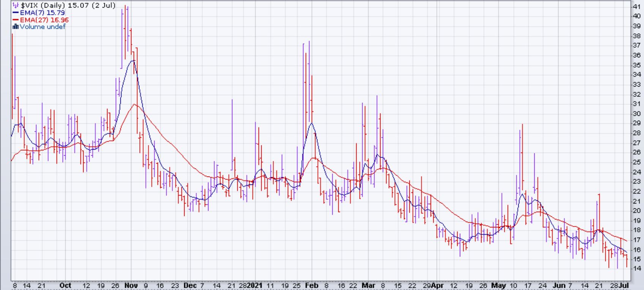Click the 14 value on the price axis

[636, 268]
